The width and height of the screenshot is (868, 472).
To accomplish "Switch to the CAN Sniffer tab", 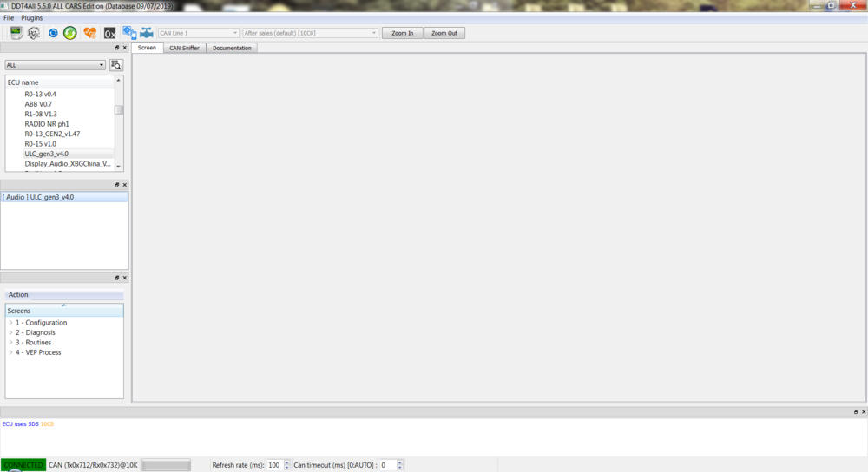I will 184,49.
